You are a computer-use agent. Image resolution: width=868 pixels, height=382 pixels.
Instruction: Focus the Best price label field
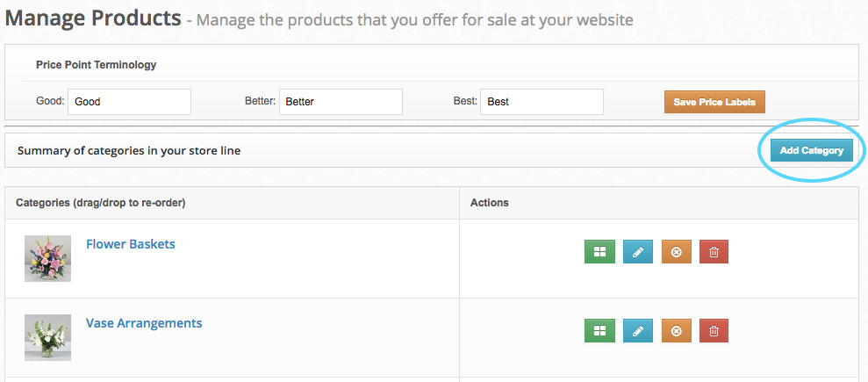pyautogui.click(x=542, y=102)
